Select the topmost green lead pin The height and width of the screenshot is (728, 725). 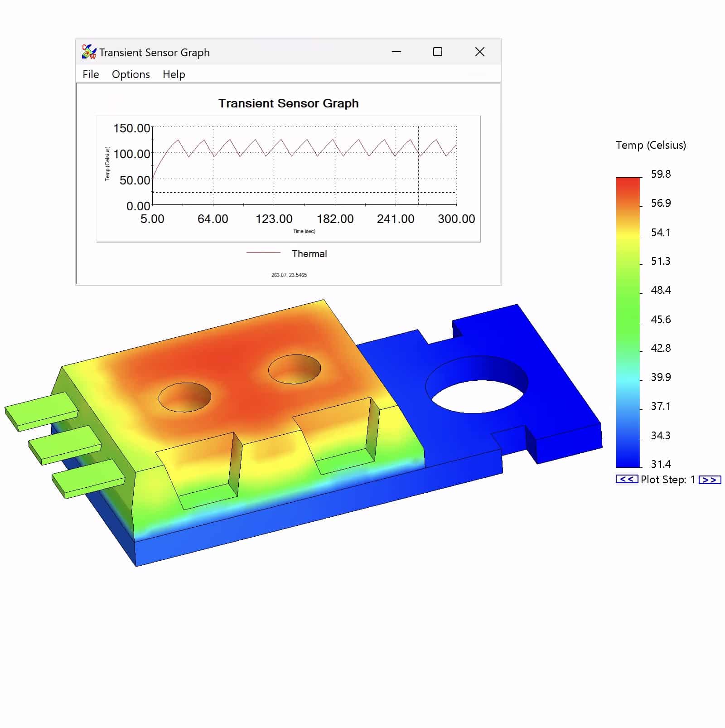42,411
